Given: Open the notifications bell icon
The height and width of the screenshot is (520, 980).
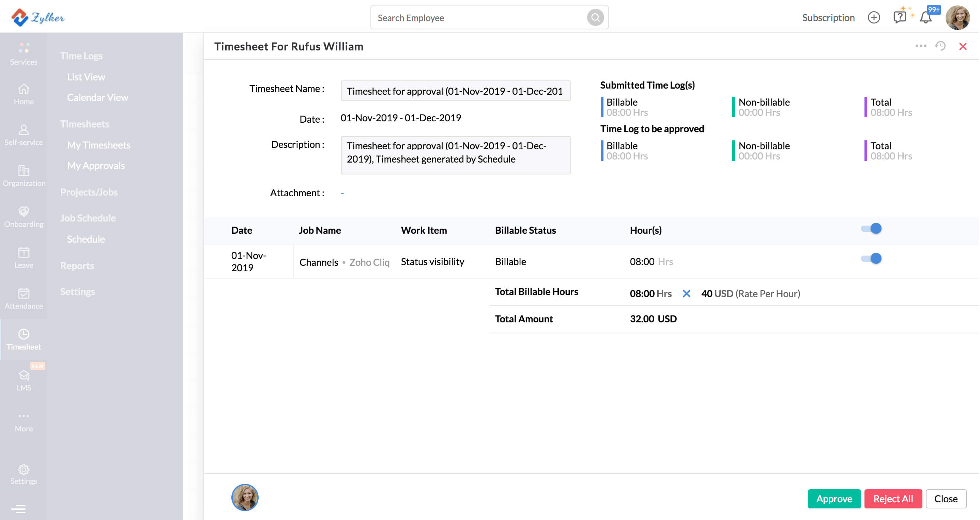Looking at the screenshot, I should [x=925, y=17].
